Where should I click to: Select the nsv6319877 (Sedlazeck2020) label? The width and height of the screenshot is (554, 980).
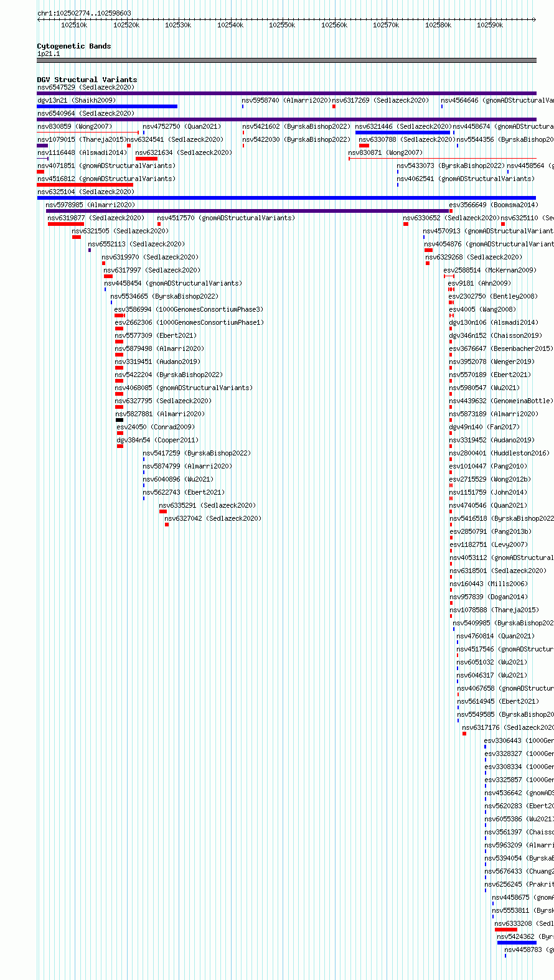96,218
